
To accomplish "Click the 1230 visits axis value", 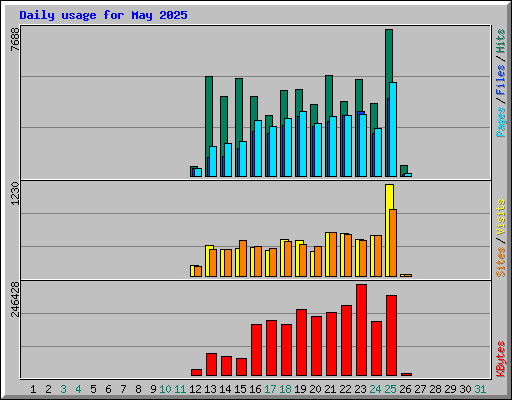I will click(15, 193).
